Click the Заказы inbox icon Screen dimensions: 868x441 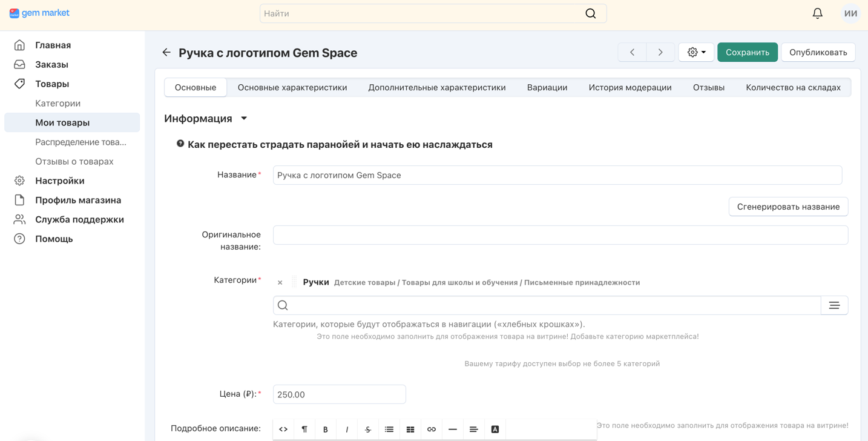[19, 64]
